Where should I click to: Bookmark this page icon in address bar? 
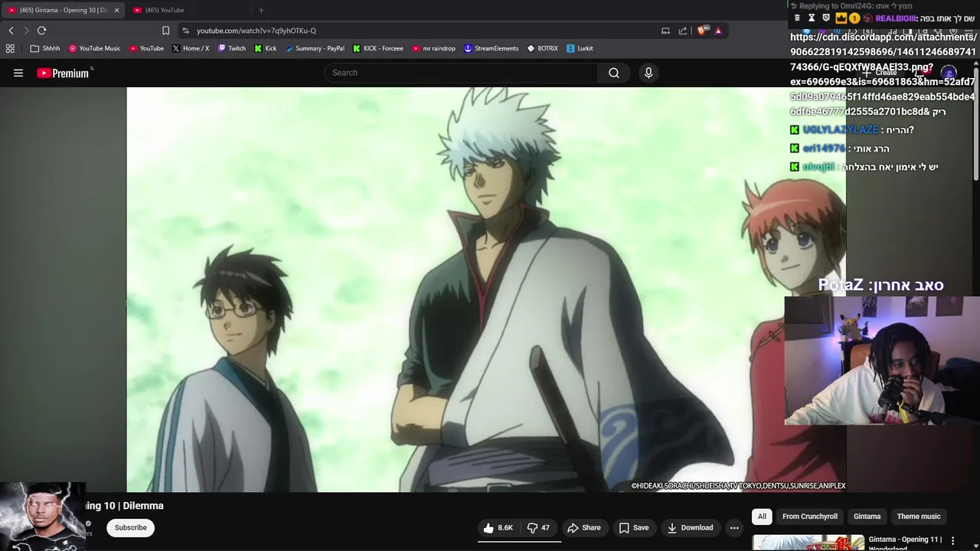[165, 31]
